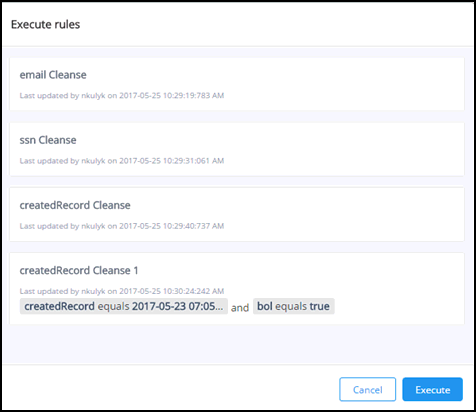The width and height of the screenshot is (476, 412).
Task: Click the 10:30:24:242 AM last updated text
Action: pos(122,291)
